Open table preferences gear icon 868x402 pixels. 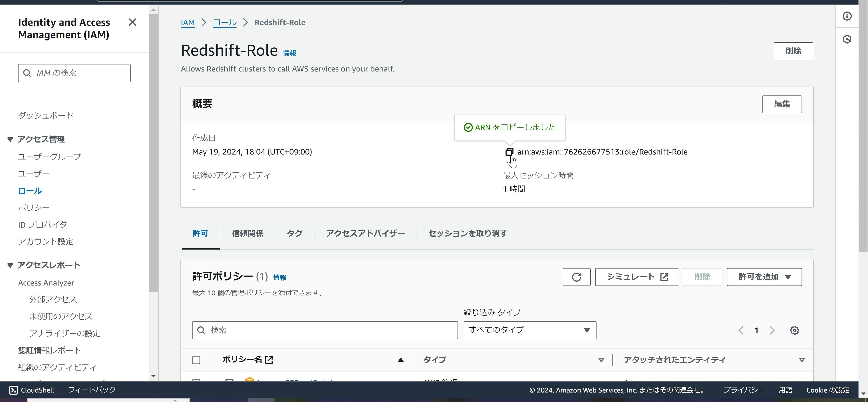pyautogui.click(x=795, y=330)
